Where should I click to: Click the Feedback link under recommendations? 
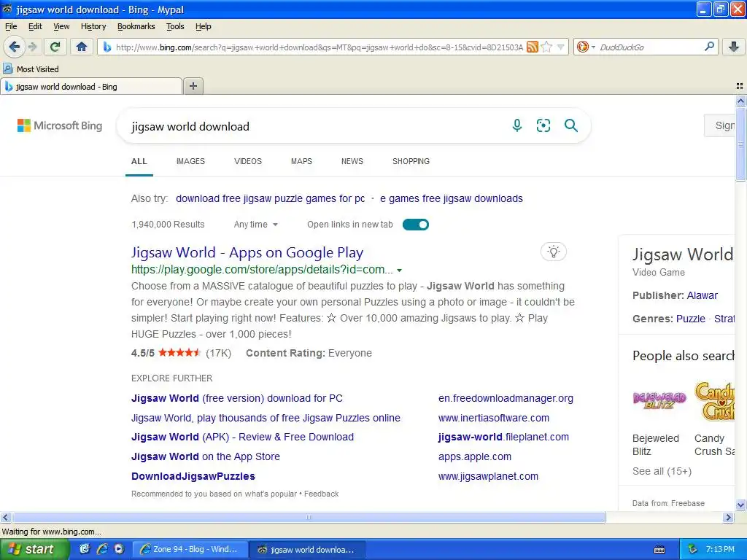(321, 494)
